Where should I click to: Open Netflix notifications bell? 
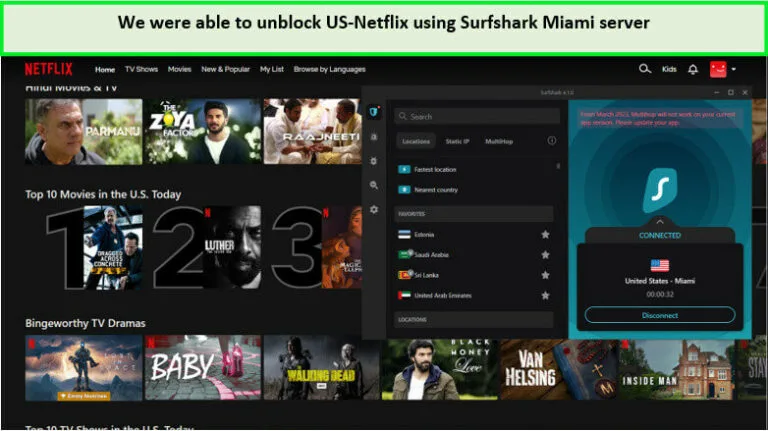tap(693, 70)
